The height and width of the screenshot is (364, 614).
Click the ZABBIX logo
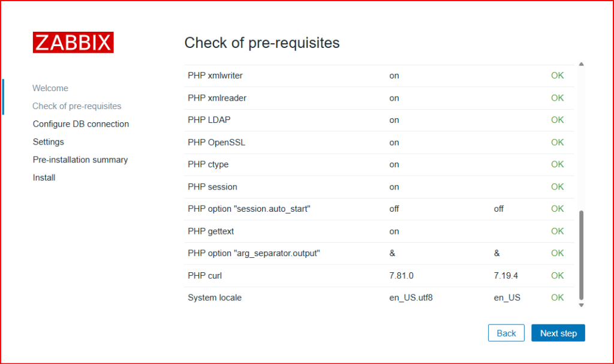click(73, 43)
